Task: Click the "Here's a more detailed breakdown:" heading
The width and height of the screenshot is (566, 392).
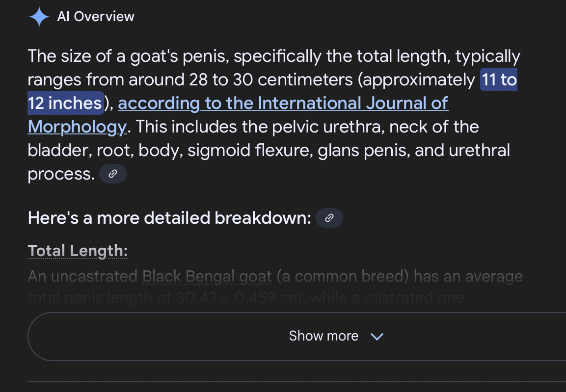Action: pos(169,218)
